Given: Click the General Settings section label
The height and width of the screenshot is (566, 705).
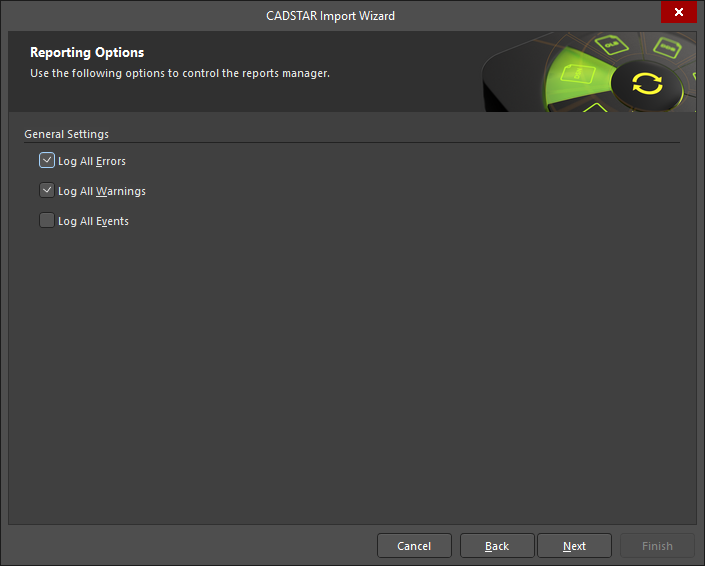Looking at the screenshot, I should pyautogui.click(x=67, y=134).
